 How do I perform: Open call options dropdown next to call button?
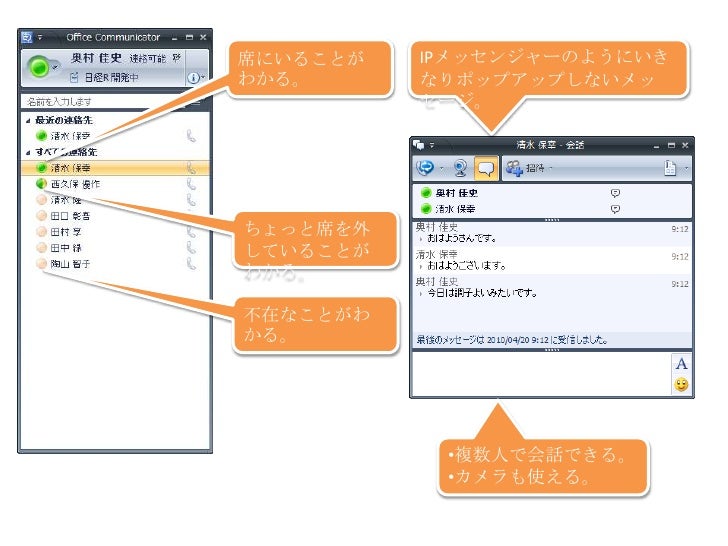(441, 168)
